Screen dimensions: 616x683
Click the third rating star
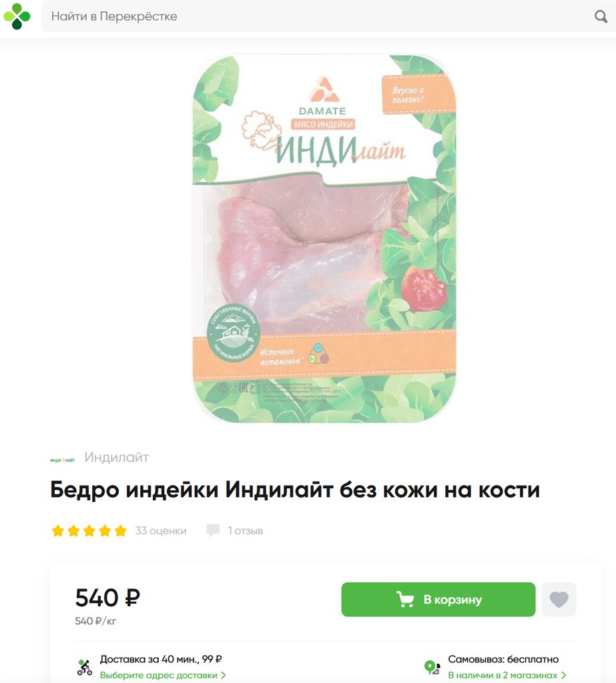click(89, 530)
